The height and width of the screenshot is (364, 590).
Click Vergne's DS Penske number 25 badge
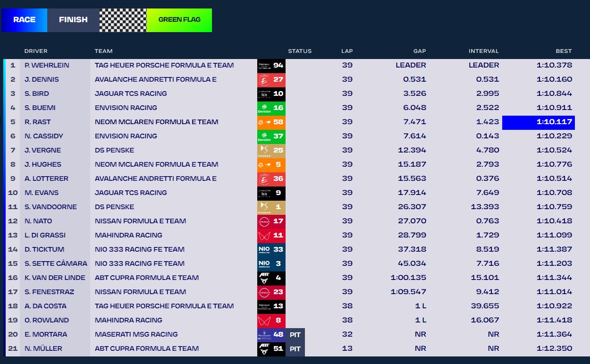click(271, 150)
